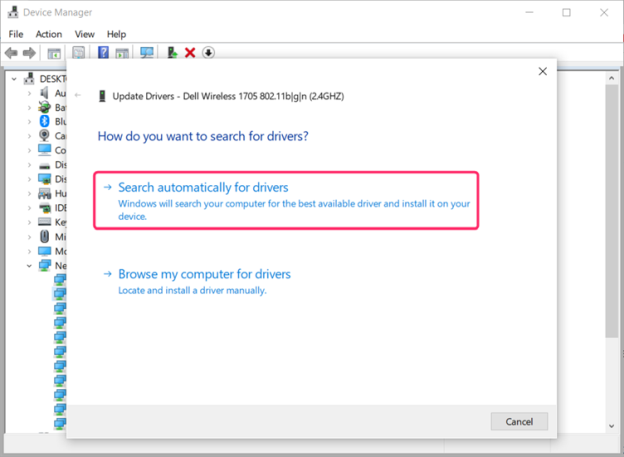624x457 pixels.
Task: Open the Action menu
Action: point(49,34)
